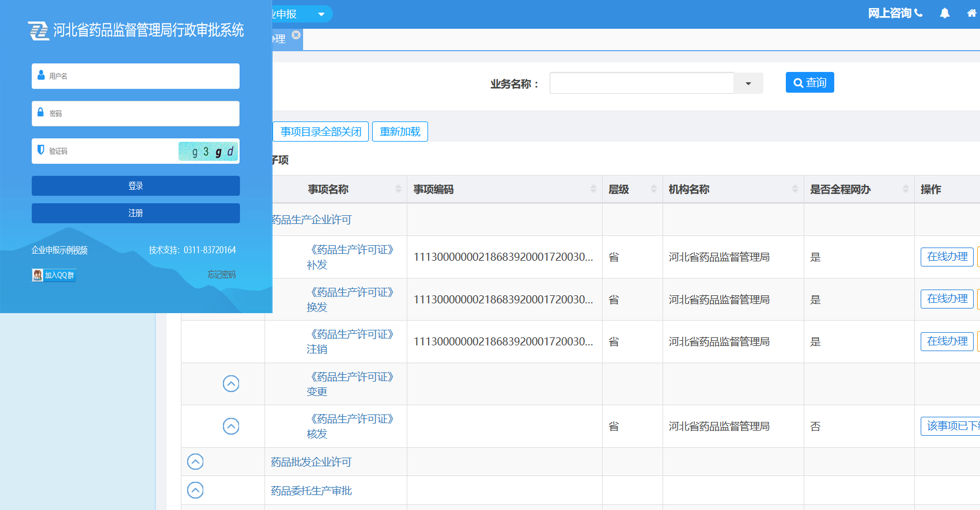The height and width of the screenshot is (510, 980).
Task: Sort by 事项名称 column header
Action: 335,189
